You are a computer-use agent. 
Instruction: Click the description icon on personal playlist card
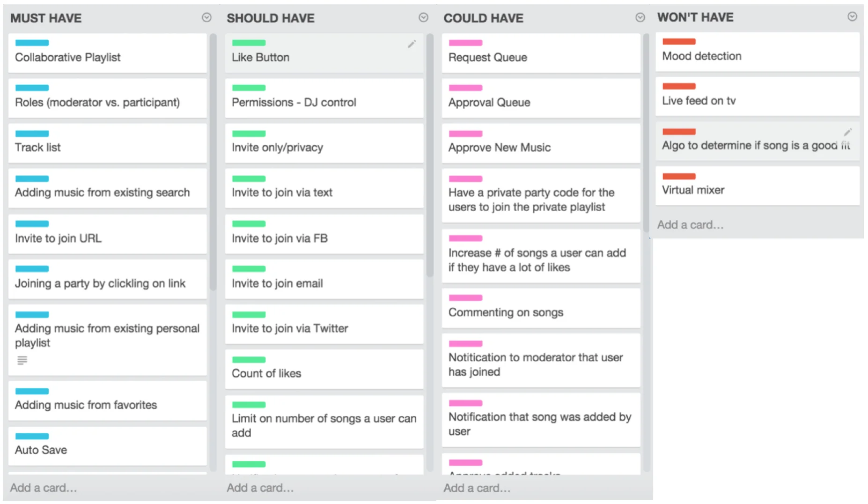click(x=22, y=360)
